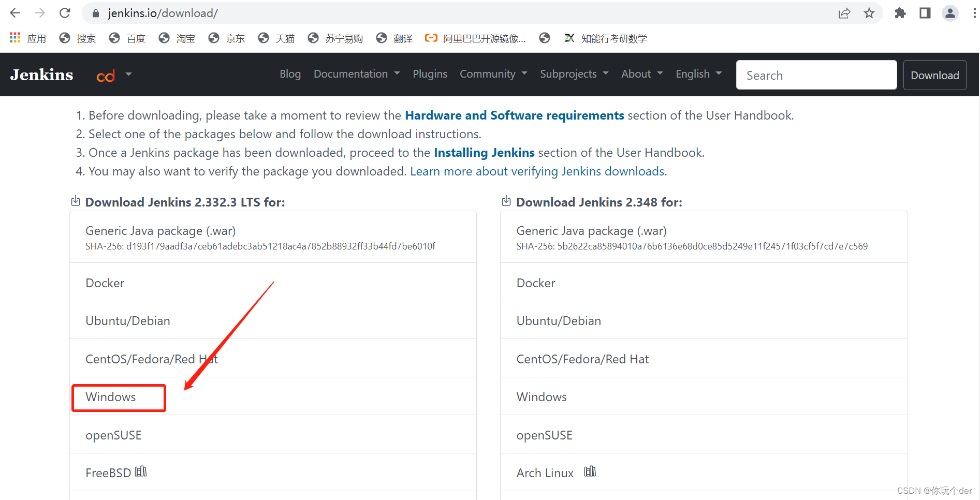Screen dimensions: 980x500
Task: Open the Installing Jenkins link
Action: coord(484,153)
